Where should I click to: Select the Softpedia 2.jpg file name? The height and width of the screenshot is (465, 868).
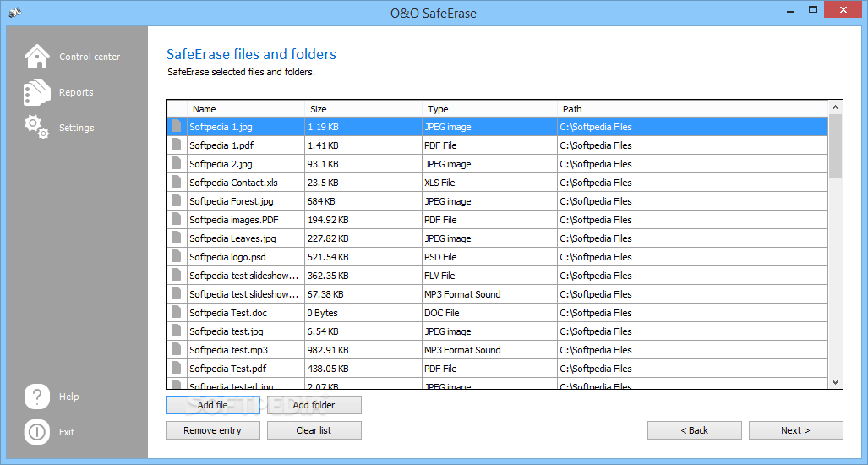[x=221, y=164]
